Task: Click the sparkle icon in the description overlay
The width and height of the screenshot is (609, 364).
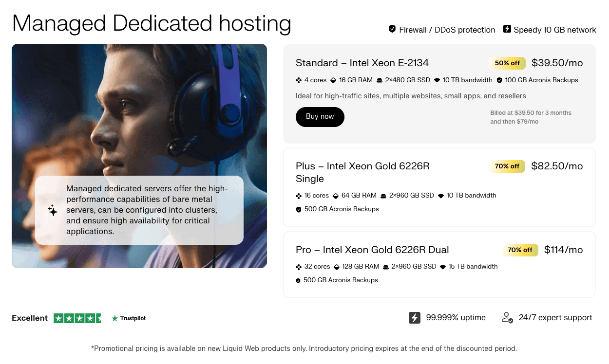Action: [53, 210]
